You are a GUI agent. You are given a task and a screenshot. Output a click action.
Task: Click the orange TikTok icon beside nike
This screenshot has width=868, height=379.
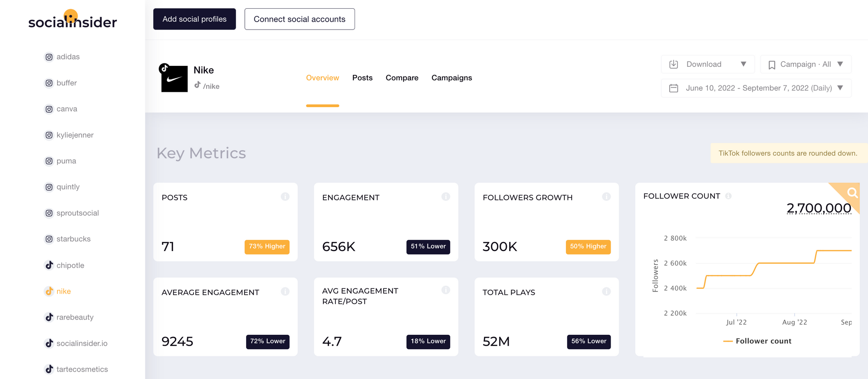click(x=49, y=291)
